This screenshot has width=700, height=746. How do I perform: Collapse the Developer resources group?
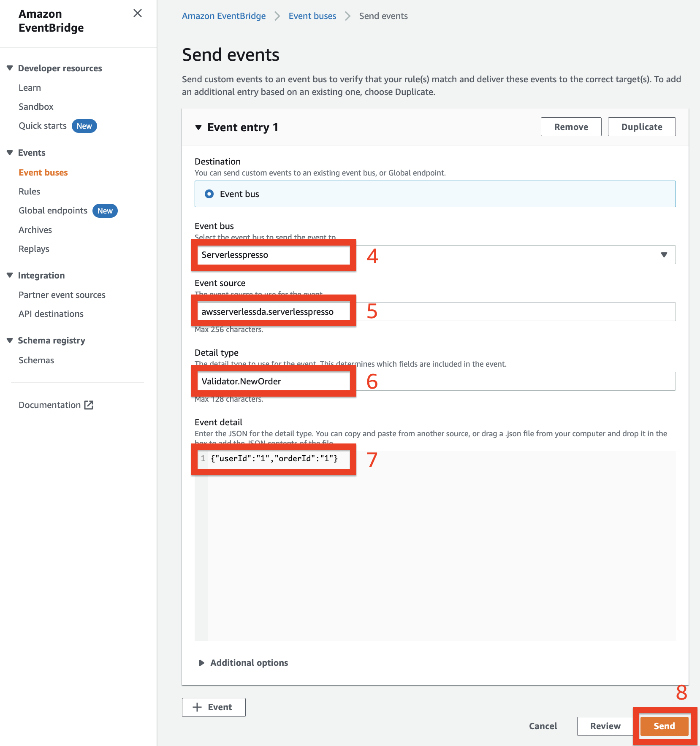(x=10, y=68)
